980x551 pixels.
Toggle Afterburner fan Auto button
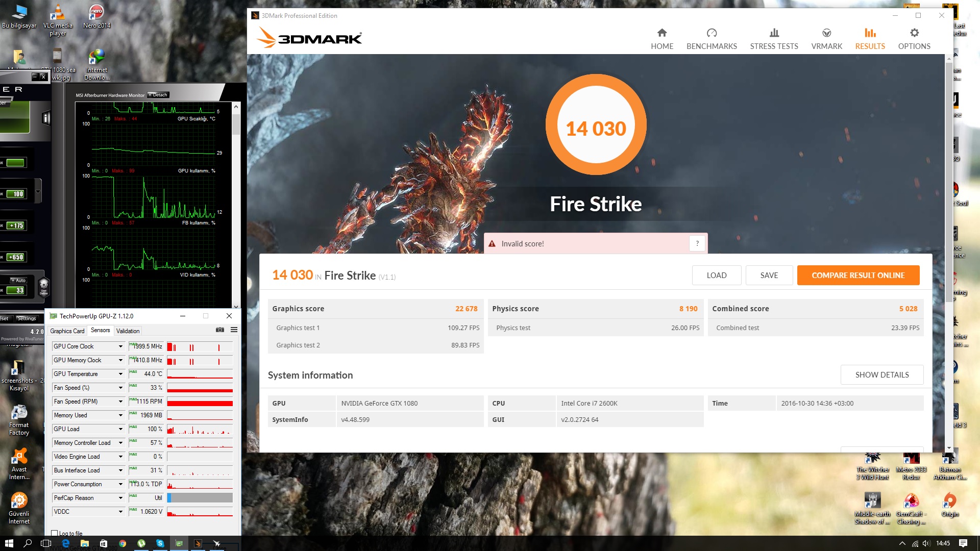click(x=18, y=280)
